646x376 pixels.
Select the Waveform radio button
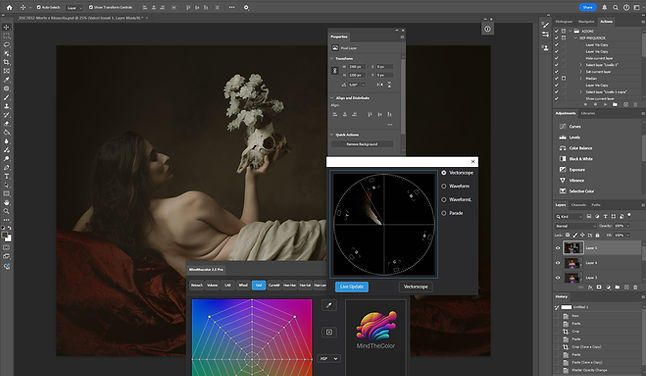coord(444,186)
